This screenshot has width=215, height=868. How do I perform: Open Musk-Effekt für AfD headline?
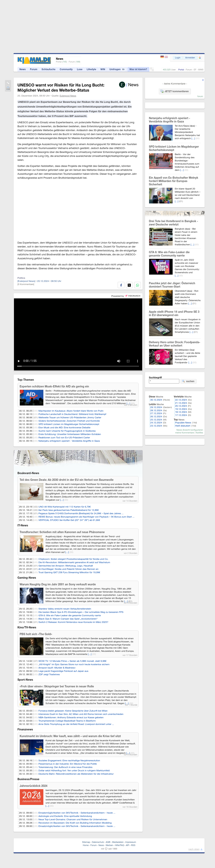[x=54, y=386]
